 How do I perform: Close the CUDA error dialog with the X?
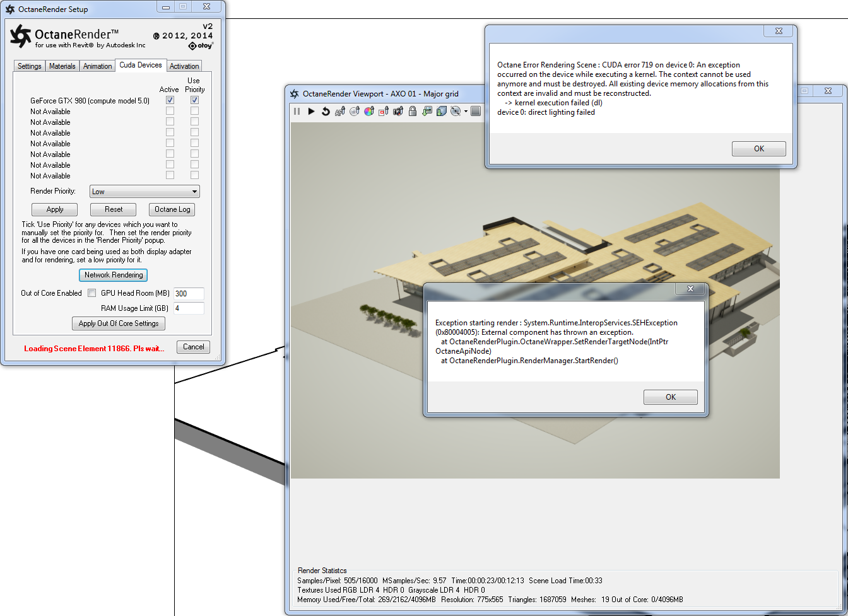[x=779, y=31]
